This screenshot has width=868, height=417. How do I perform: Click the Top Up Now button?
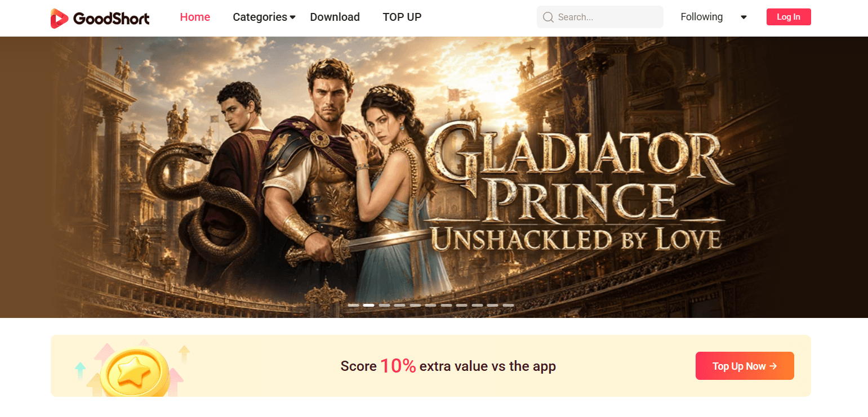(x=745, y=366)
